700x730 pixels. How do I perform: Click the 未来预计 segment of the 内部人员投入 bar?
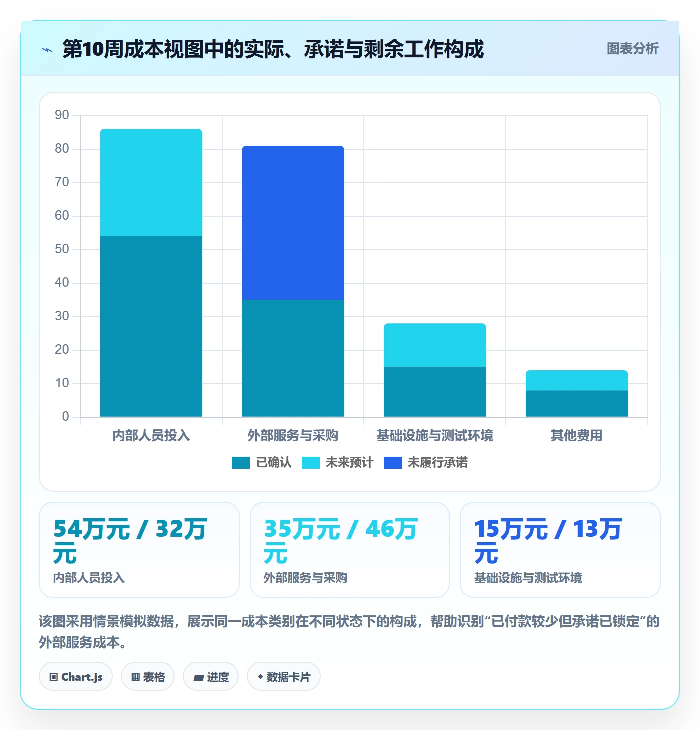(x=151, y=183)
